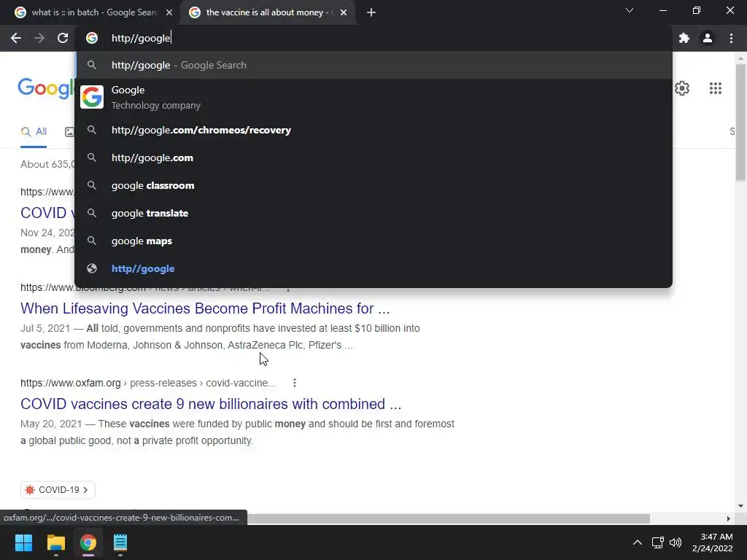
Task: Open the Windows Start menu
Action: tap(23, 542)
